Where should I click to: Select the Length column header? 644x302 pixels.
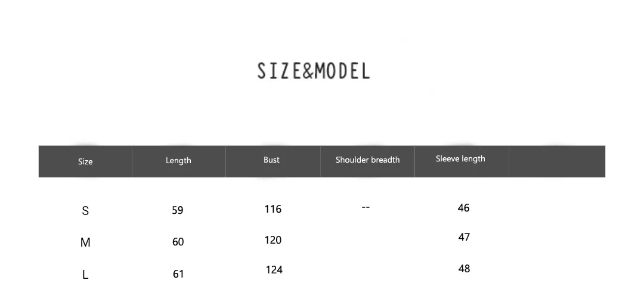click(178, 160)
